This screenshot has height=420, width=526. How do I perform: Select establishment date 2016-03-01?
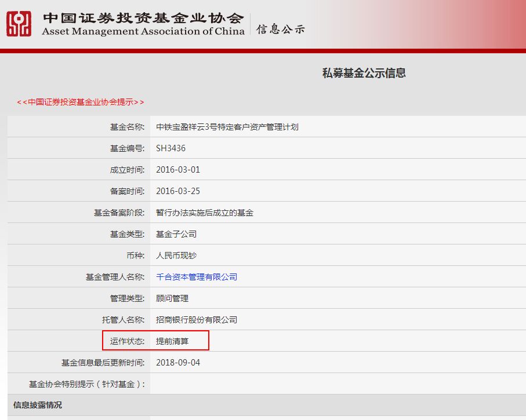tap(178, 170)
